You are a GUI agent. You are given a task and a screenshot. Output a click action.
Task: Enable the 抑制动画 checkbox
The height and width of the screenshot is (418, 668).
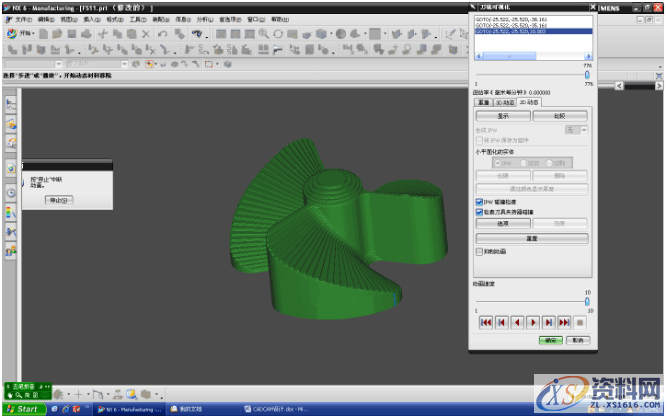[x=479, y=252]
